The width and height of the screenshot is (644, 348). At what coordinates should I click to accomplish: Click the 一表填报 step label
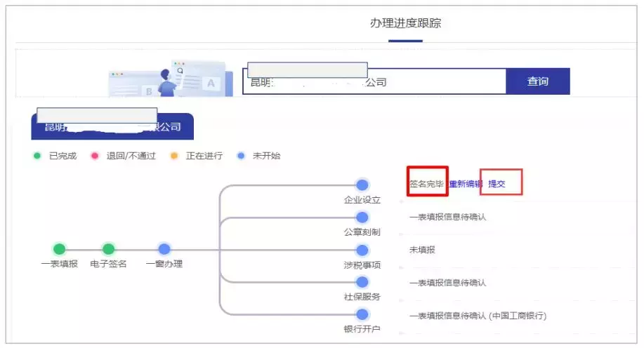(60, 264)
